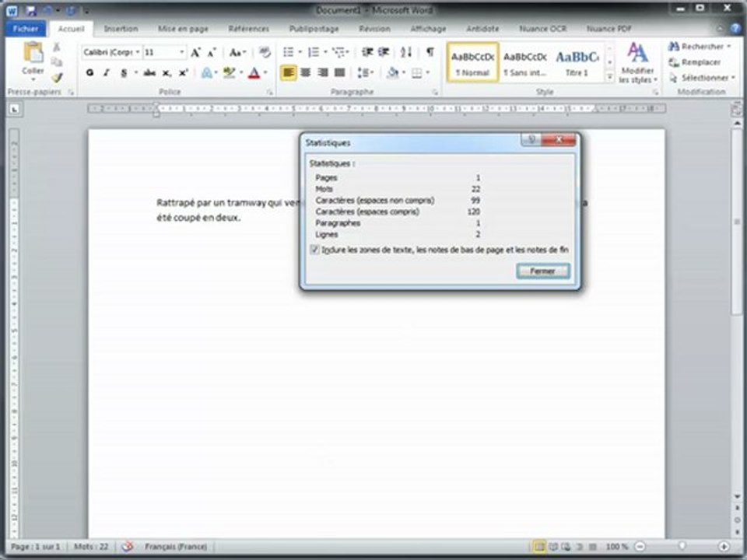The height and width of the screenshot is (560, 747).
Task: Toggle strikethrough (abc) formatting
Action: point(149,73)
